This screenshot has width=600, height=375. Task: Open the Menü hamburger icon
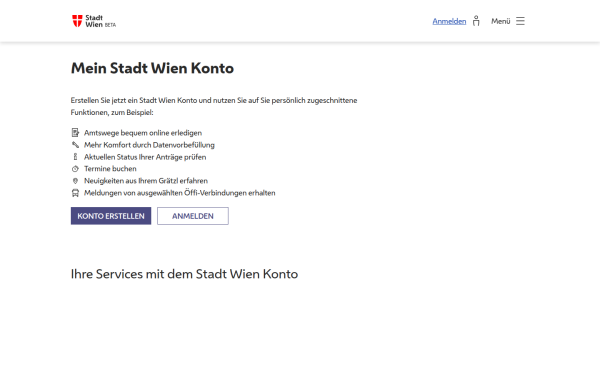click(520, 21)
